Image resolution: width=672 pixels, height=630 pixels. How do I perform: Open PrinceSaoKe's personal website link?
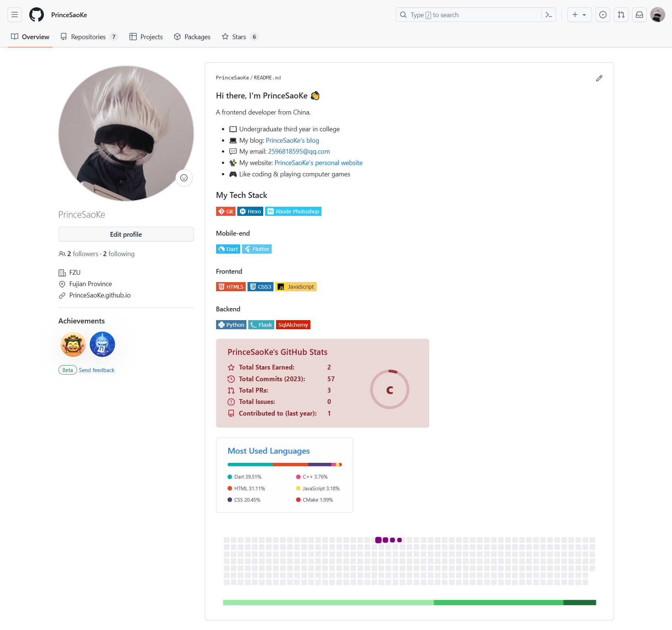[x=318, y=162]
